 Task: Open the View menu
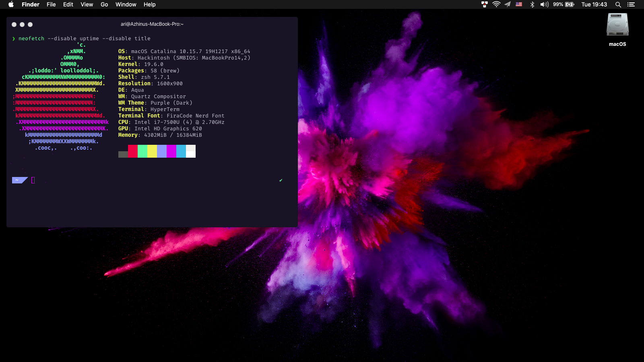click(87, 4)
